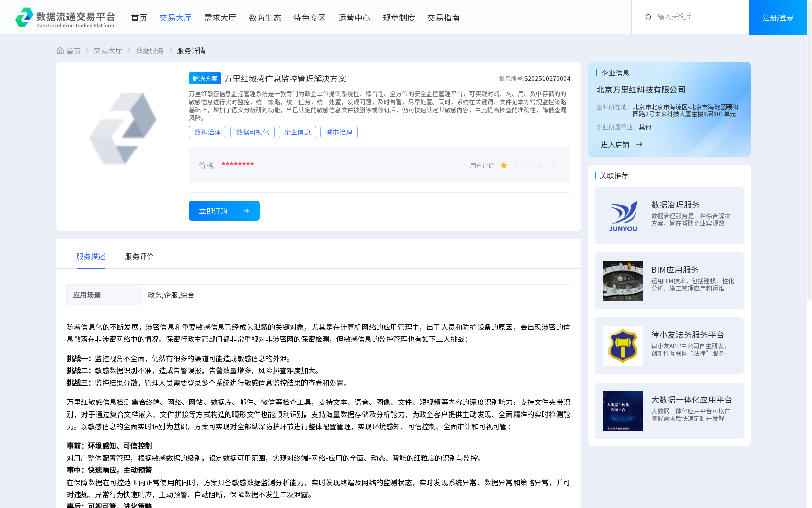The width and height of the screenshot is (812, 508).
Task: Select the first rating star
Action: tap(504, 165)
